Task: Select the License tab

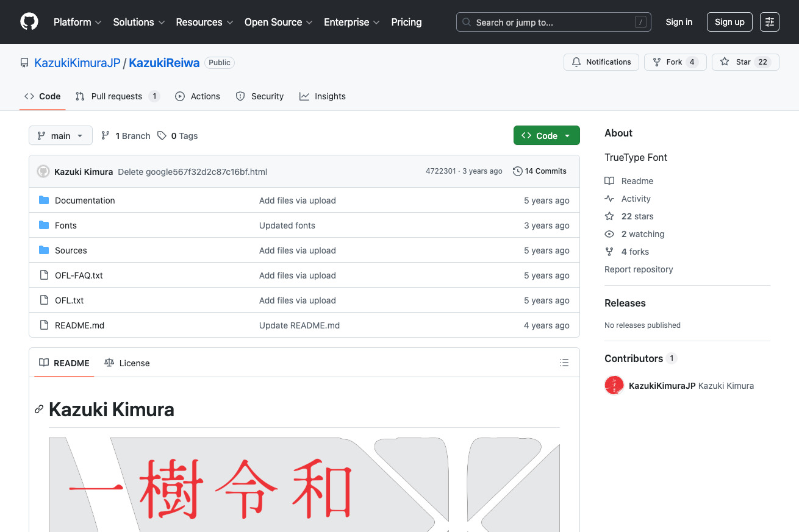Action: [x=127, y=363]
